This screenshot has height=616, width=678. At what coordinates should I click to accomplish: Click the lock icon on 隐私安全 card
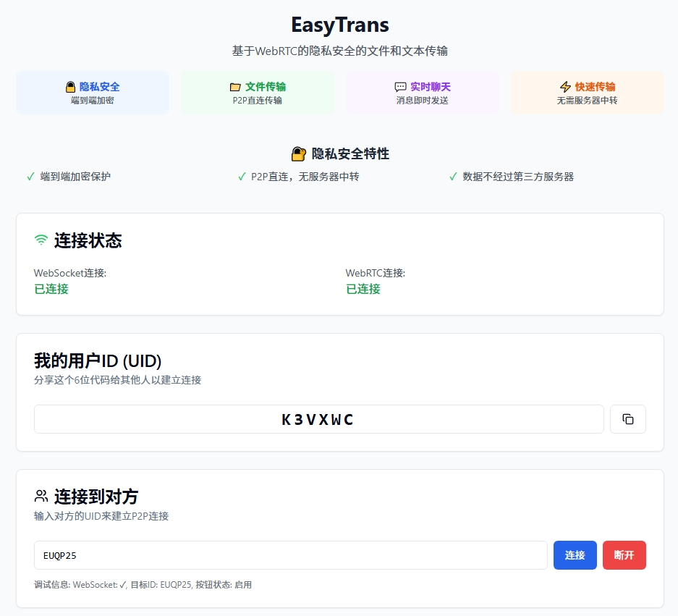[x=70, y=87]
